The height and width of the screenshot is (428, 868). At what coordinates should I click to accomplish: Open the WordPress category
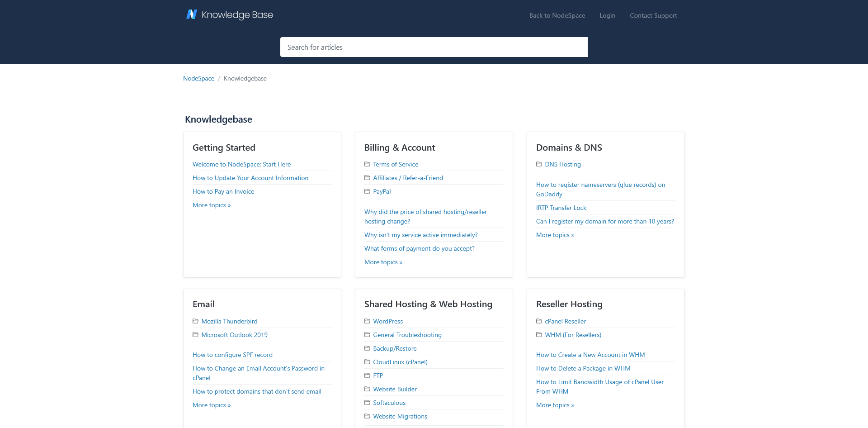tap(388, 321)
